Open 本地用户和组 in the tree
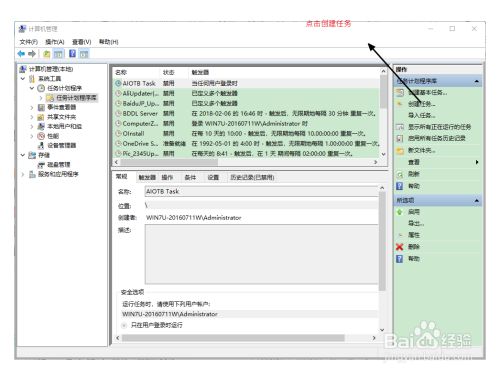500x374 pixels. point(64,126)
